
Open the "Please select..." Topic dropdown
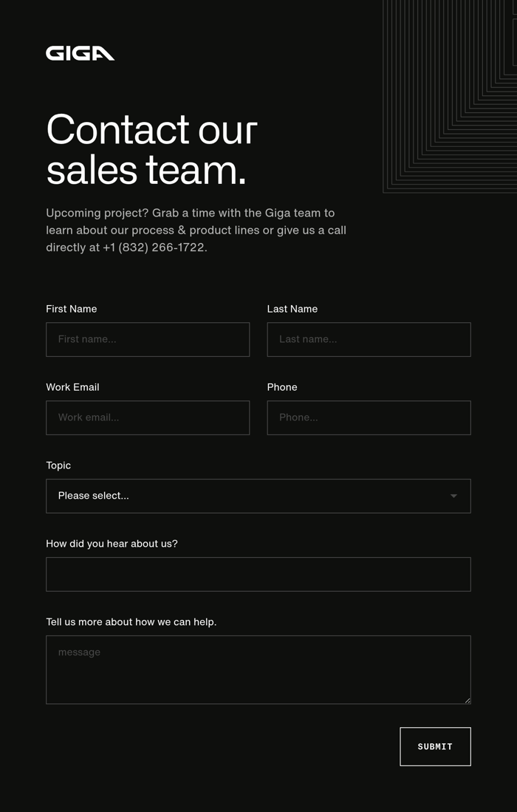(258, 496)
